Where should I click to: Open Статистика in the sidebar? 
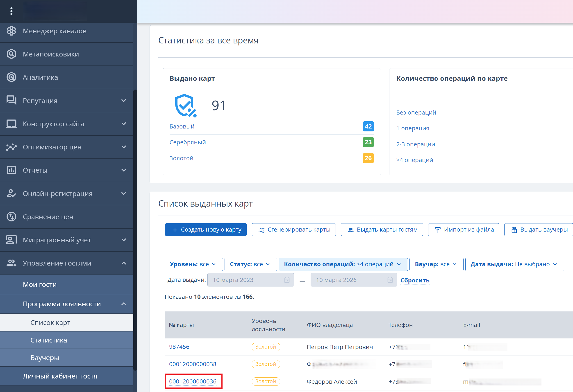pos(49,340)
